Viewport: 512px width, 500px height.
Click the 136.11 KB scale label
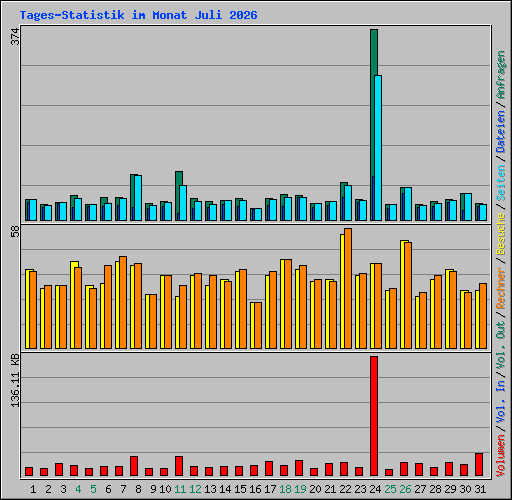click(x=15, y=380)
